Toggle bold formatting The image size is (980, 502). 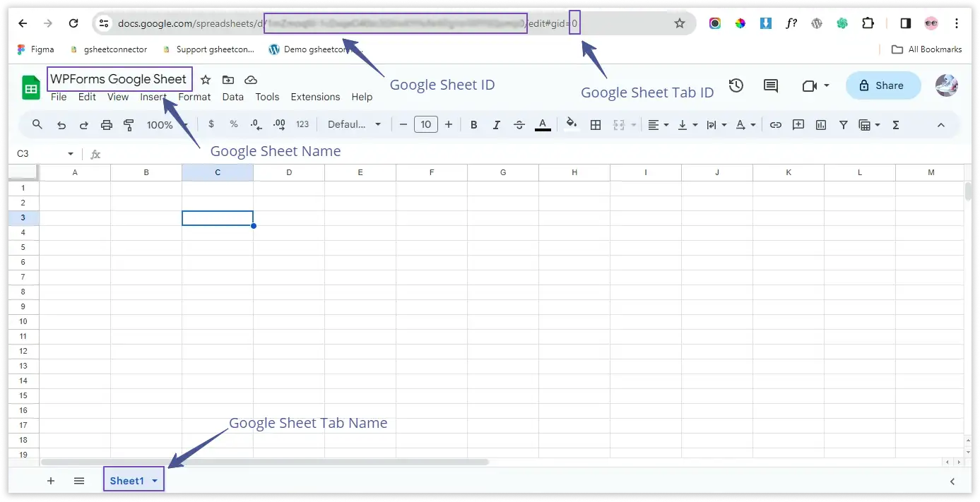click(x=474, y=125)
